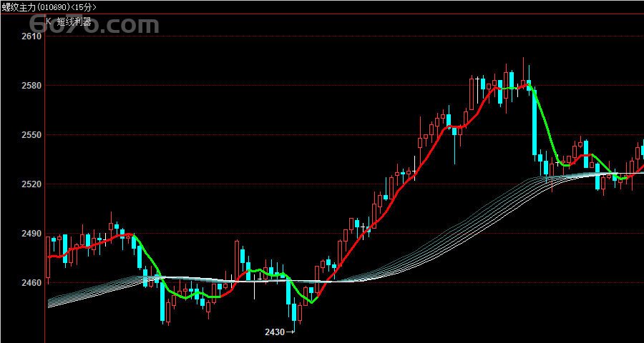This screenshot has height=343, width=644.
Task: Click the 2460 price axis label
Action: point(31,283)
